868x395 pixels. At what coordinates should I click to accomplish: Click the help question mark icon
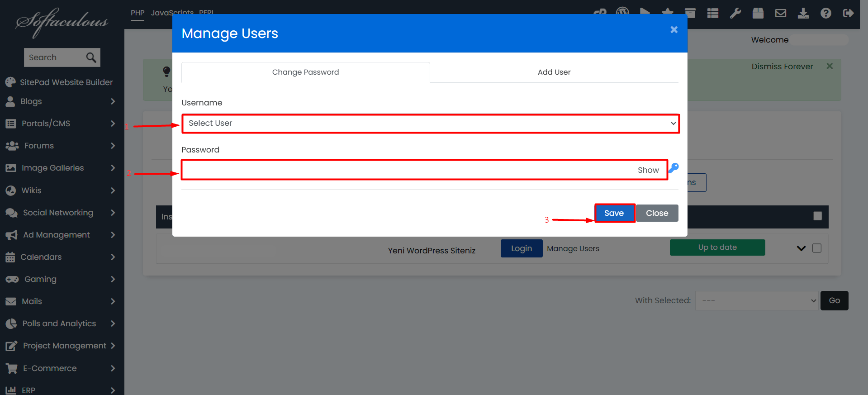[x=825, y=13]
